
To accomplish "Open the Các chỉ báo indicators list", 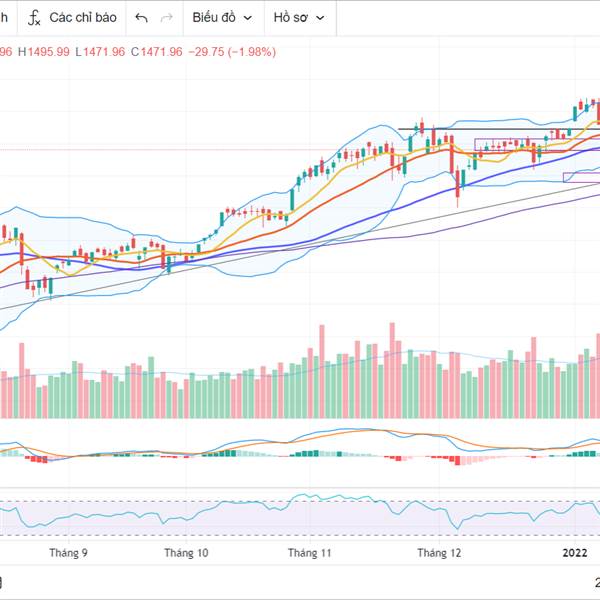I will pos(82,18).
